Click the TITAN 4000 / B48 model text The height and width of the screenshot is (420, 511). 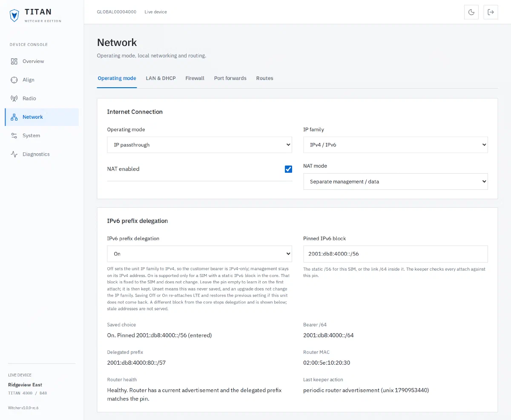coord(28,393)
